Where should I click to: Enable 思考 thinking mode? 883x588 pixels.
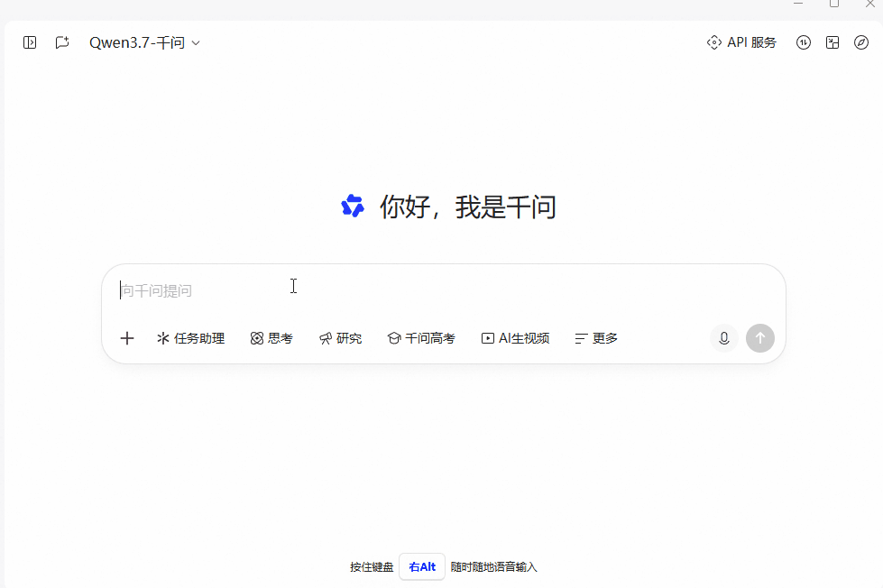271,338
